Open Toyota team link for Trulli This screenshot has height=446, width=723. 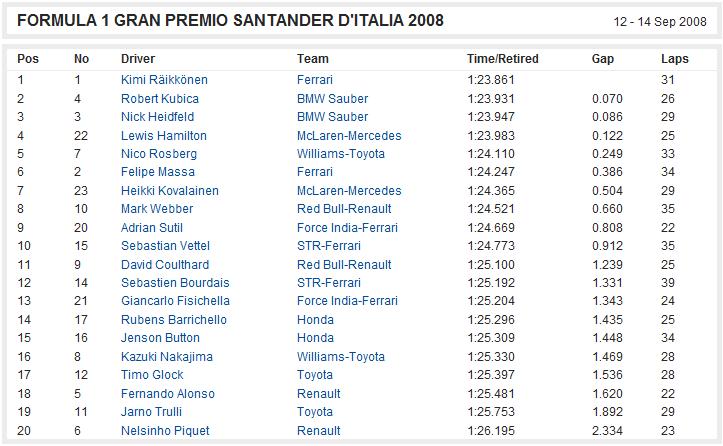[314, 412]
